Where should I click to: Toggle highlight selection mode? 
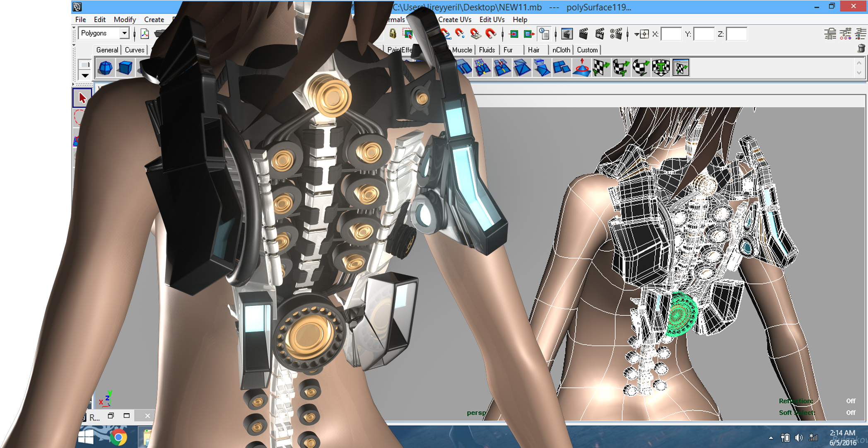pyautogui.click(x=408, y=34)
